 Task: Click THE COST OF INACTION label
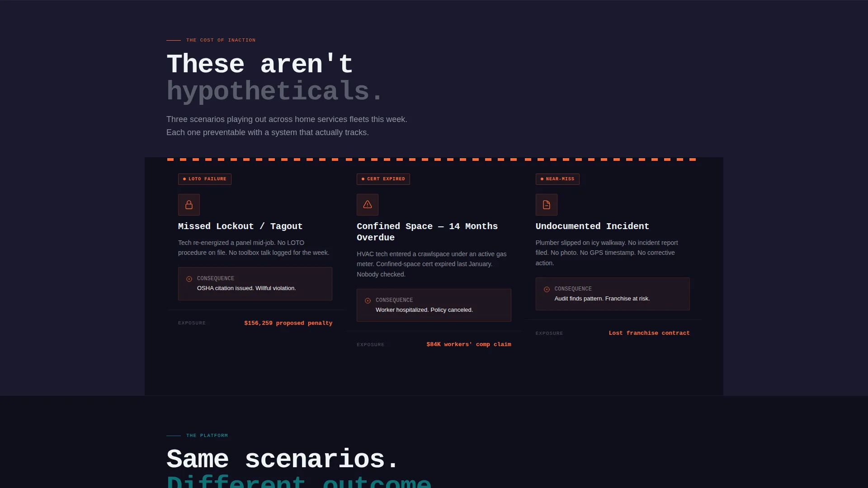[x=221, y=40]
